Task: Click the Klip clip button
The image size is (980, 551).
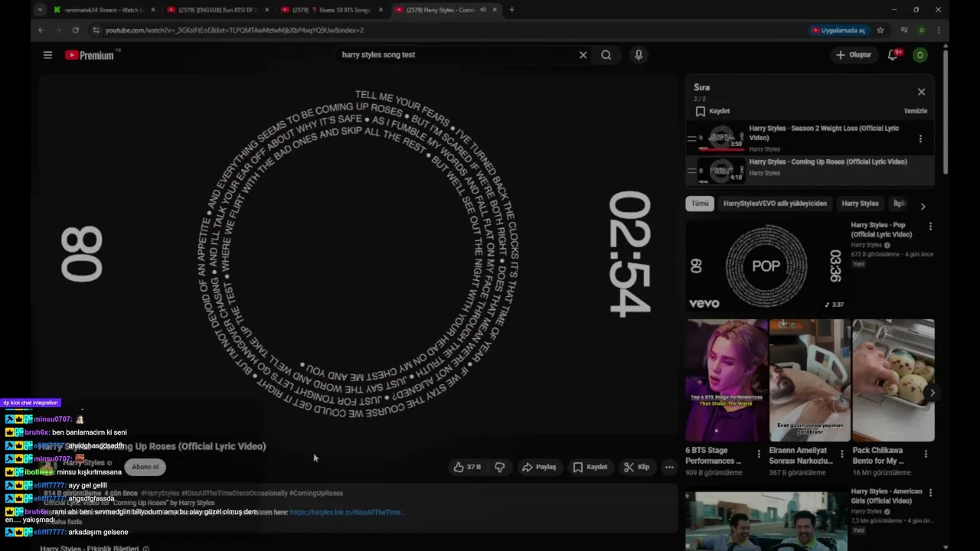Action: 636,467
